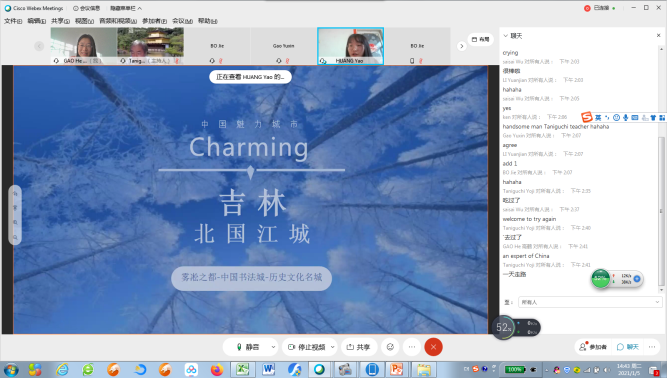Click the 共享 share button

coord(358,347)
